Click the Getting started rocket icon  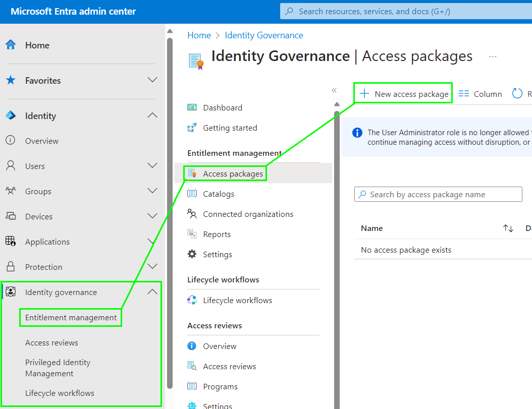pos(192,128)
